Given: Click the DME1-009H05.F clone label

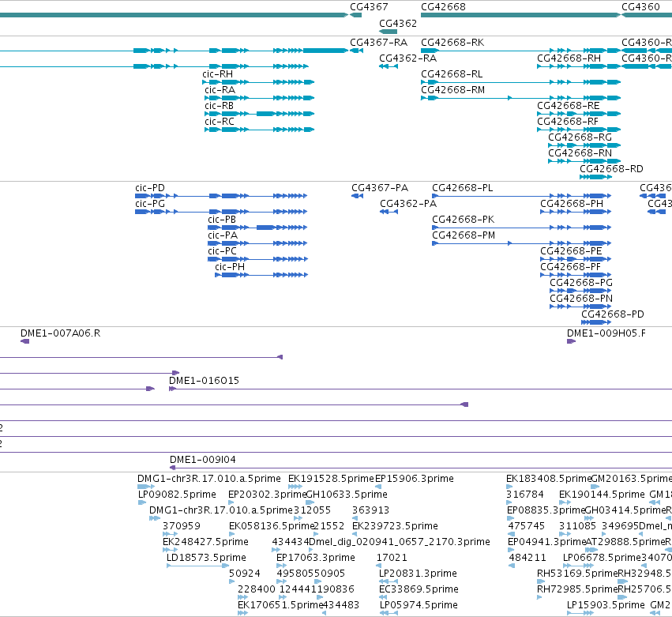Looking at the screenshot, I should (606, 333).
